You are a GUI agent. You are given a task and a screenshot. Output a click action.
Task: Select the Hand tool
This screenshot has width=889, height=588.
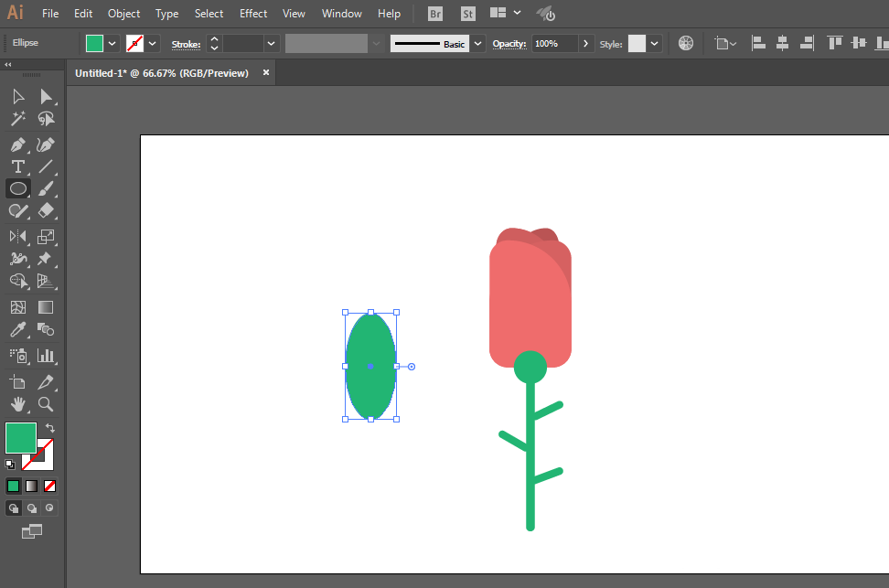(x=18, y=404)
